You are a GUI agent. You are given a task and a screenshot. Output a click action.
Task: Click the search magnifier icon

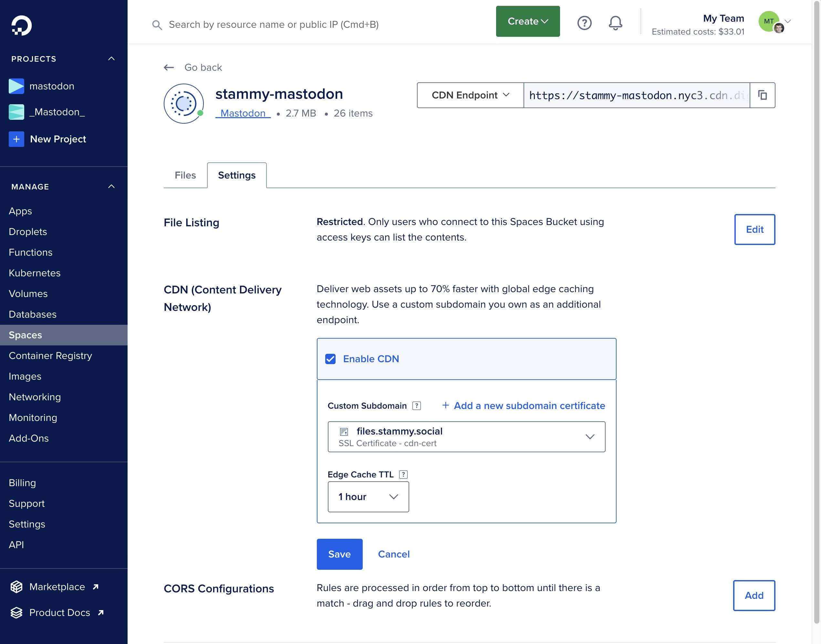tap(157, 25)
